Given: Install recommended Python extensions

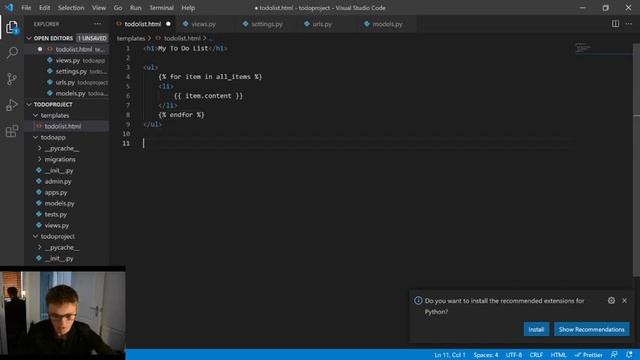Looking at the screenshot, I should (x=536, y=329).
